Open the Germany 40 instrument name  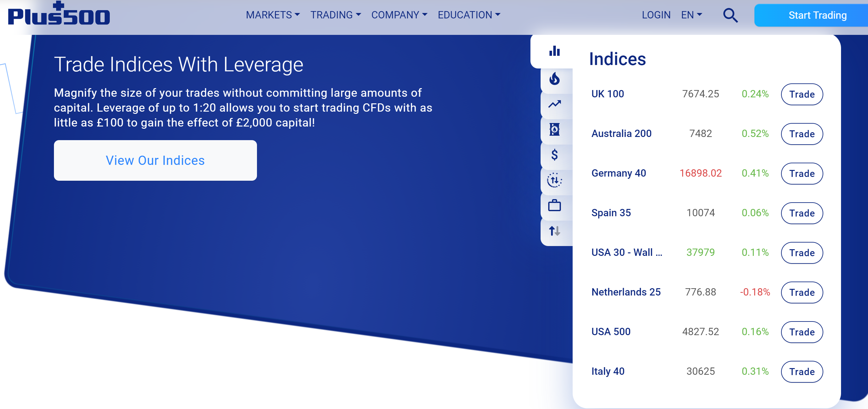[x=619, y=173]
